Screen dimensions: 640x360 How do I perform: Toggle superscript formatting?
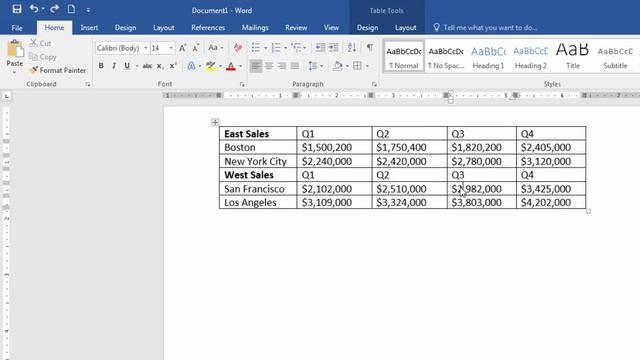(x=173, y=66)
